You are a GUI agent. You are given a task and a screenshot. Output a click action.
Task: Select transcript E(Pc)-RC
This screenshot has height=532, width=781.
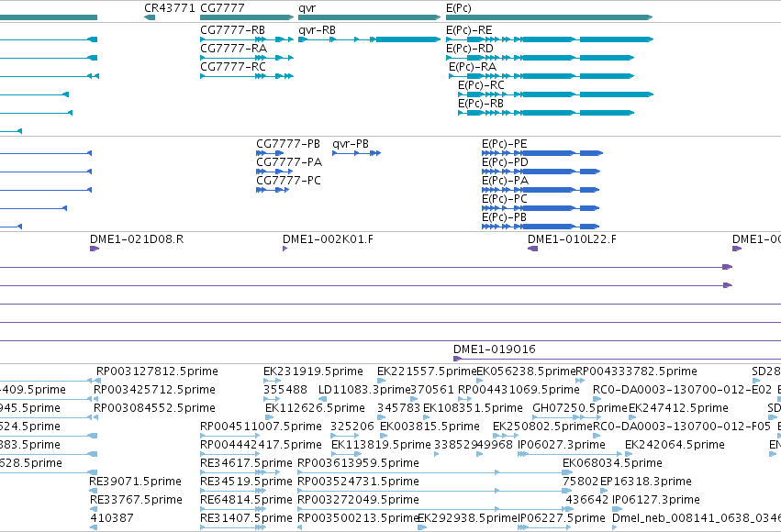555,94
